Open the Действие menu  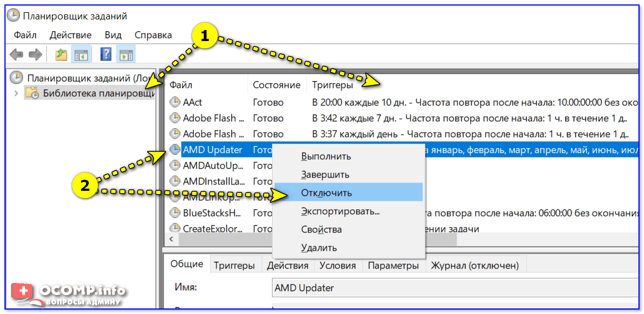pos(71,35)
